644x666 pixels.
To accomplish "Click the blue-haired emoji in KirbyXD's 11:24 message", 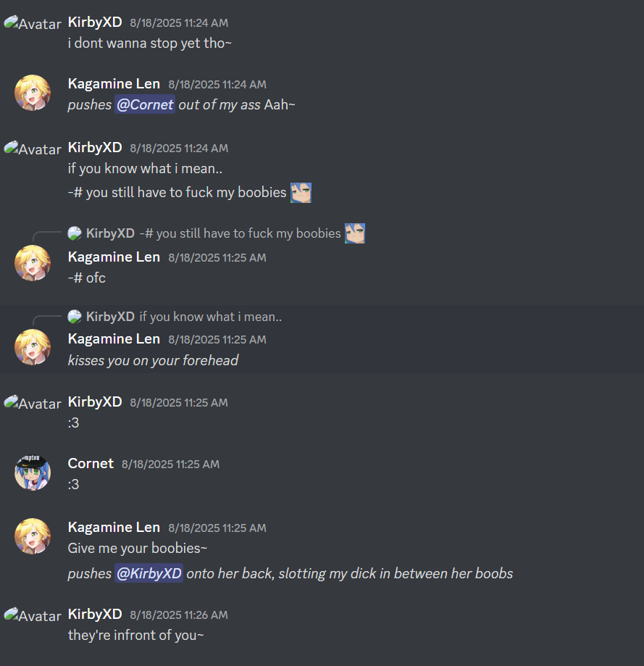I will tap(301, 193).
